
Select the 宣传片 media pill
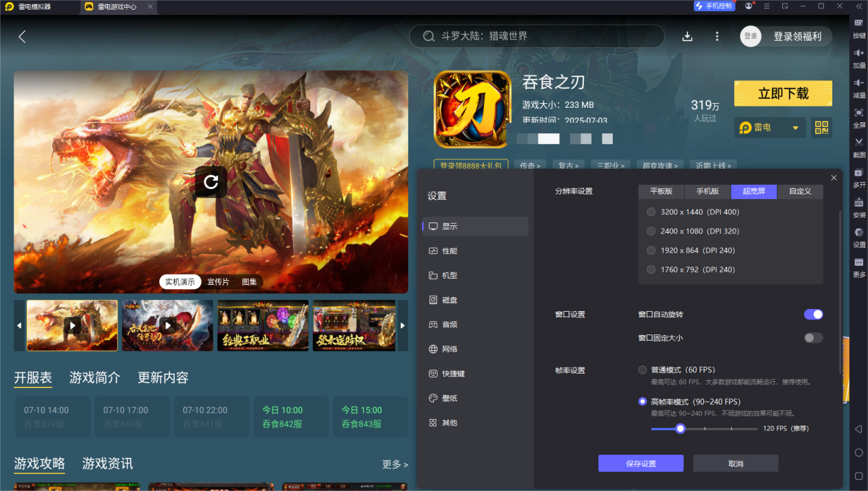click(218, 282)
